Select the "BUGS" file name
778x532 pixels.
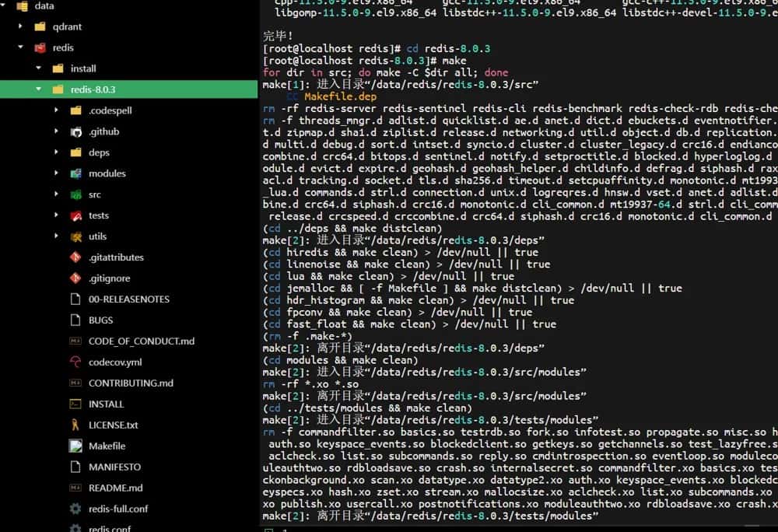click(x=100, y=320)
